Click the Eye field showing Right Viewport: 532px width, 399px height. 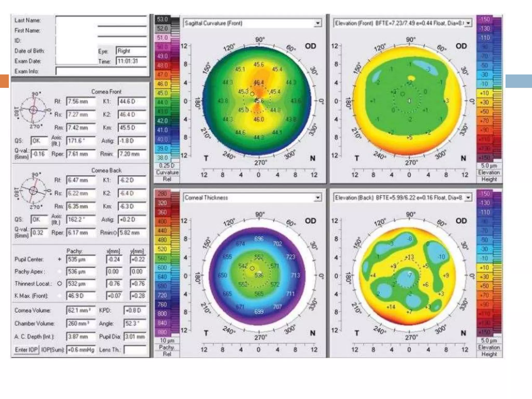[x=131, y=51]
